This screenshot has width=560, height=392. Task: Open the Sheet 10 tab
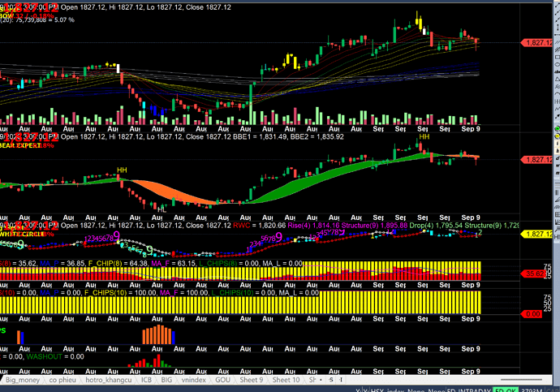(x=286, y=380)
